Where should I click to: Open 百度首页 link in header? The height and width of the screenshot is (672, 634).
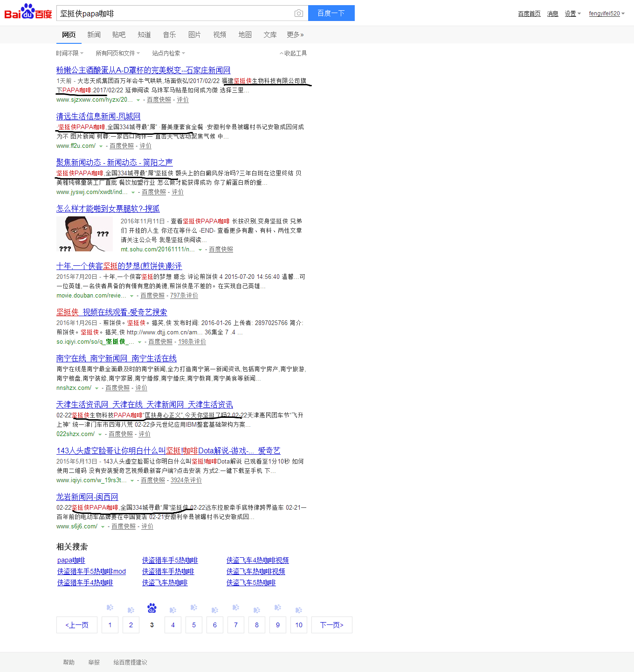[529, 14]
